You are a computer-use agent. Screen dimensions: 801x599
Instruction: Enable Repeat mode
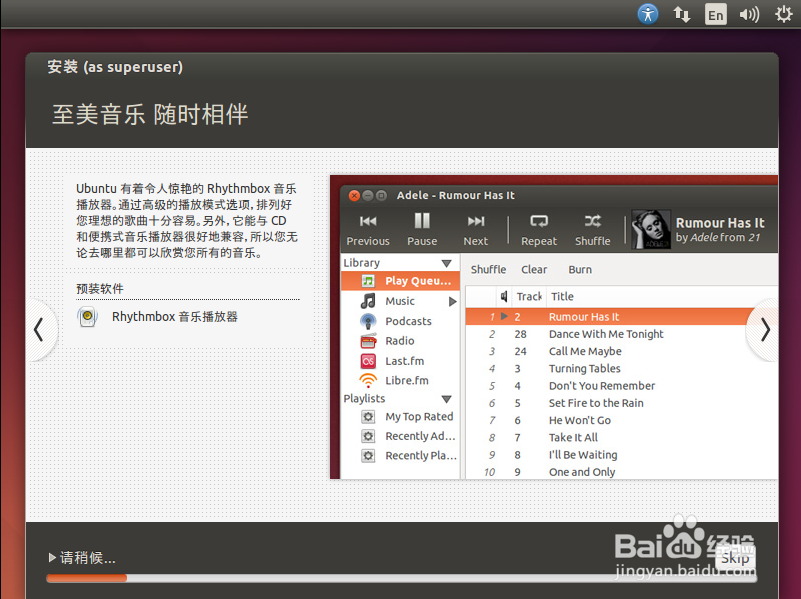[x=538, y=230]
